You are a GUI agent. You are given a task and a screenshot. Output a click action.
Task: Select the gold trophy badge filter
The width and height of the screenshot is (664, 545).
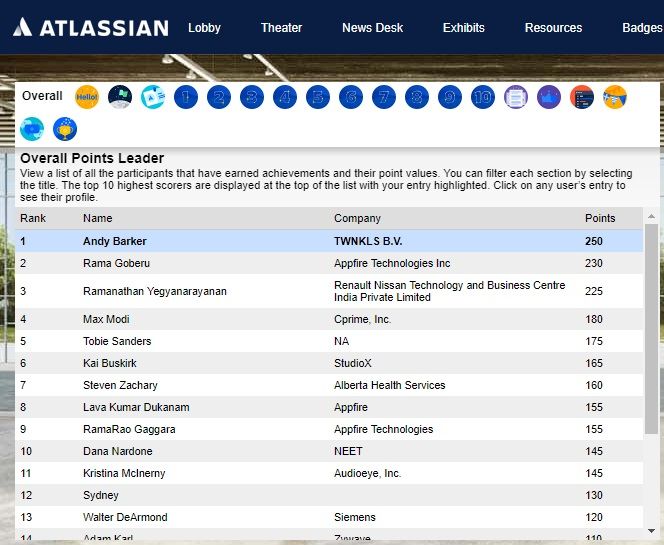click(65, 129)
